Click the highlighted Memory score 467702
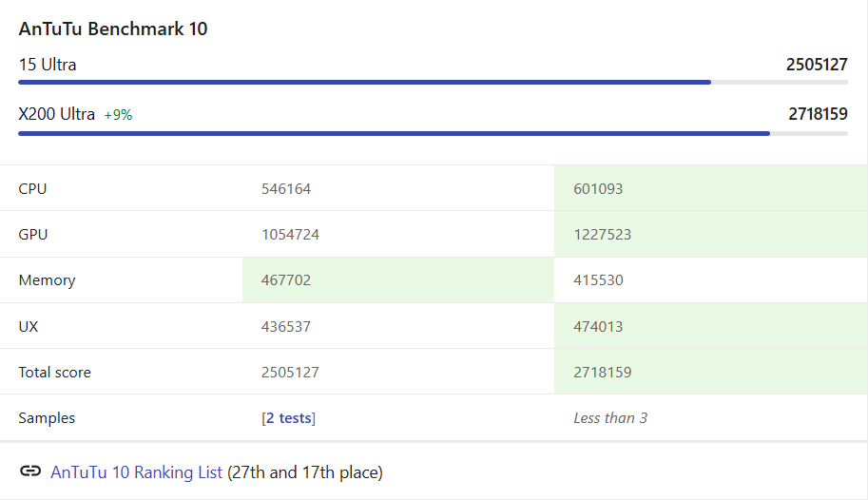The image size is (868, 500). [x=286, y=280]
